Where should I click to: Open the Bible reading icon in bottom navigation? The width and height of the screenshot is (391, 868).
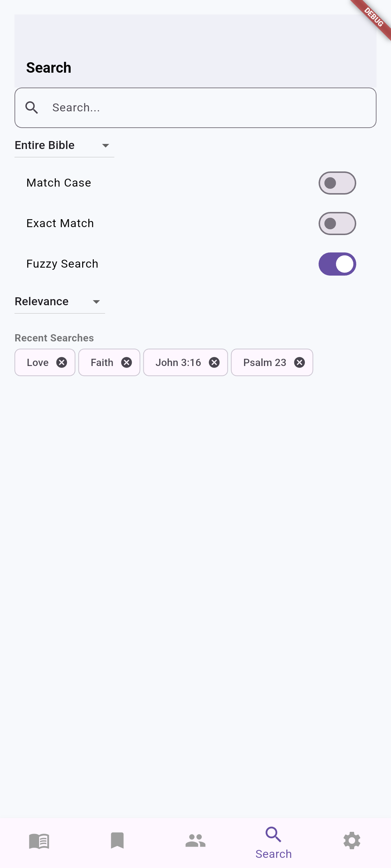pos(39,841)
